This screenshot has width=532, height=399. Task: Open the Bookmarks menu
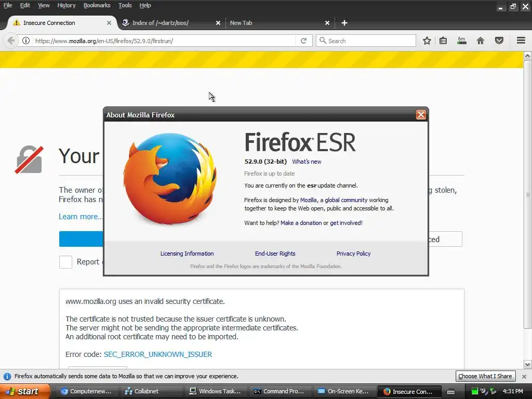point(97,5)
